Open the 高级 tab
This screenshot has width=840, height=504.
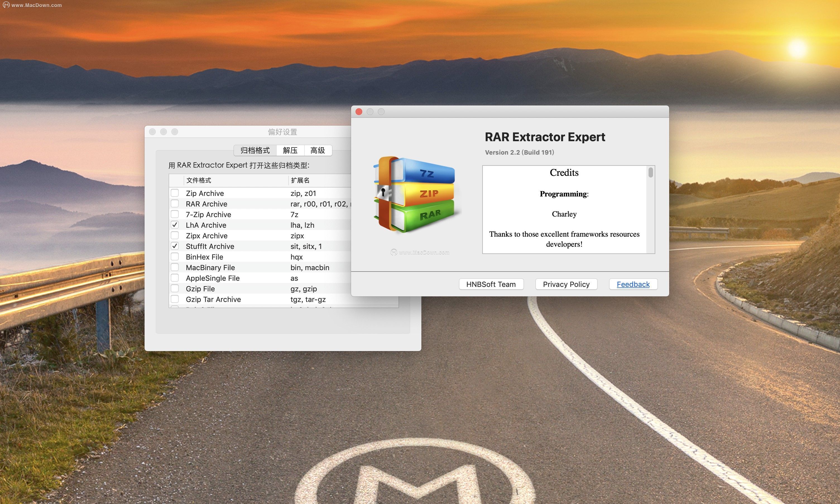pyautogui.click(x=318, y=150)
